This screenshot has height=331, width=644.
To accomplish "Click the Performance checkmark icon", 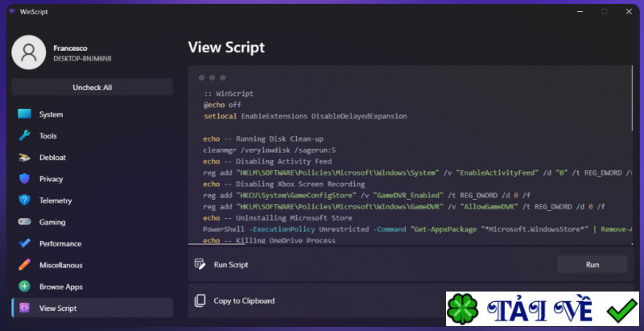I will pyautogui.click(x=24, y=243).
